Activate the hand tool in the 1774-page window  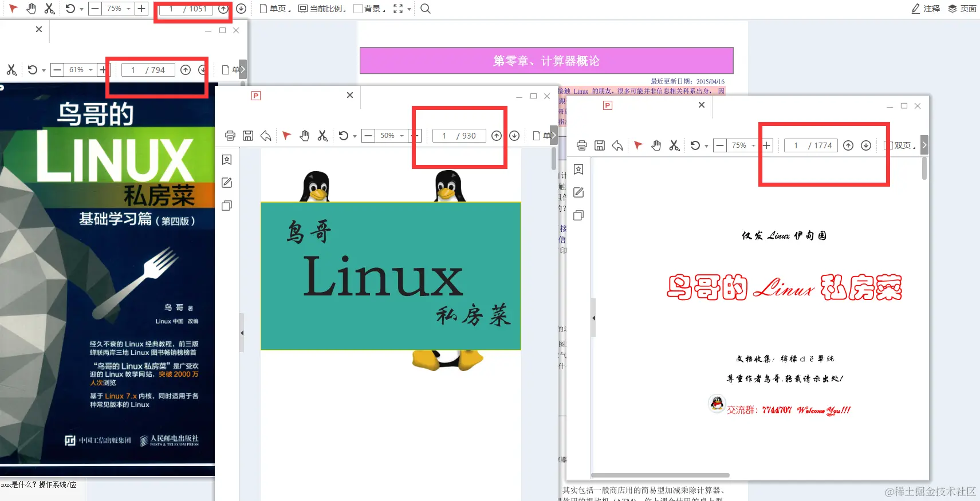tap(656, 145)
